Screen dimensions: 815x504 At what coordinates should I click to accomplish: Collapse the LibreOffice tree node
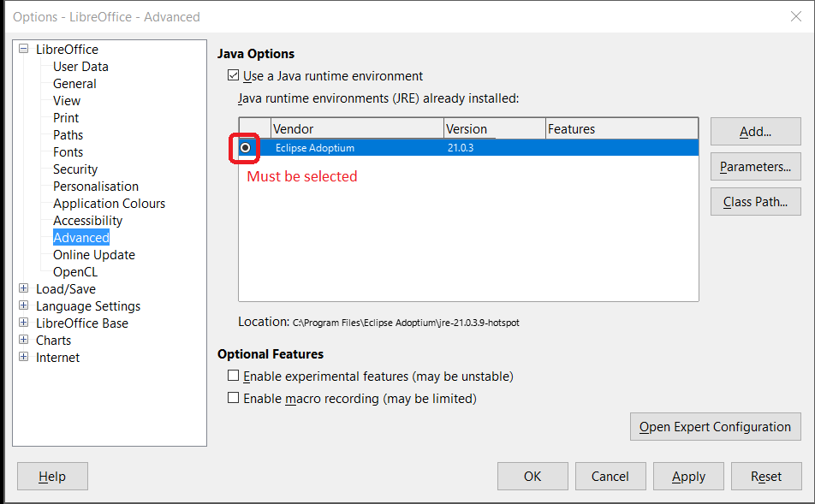(23, 49)
